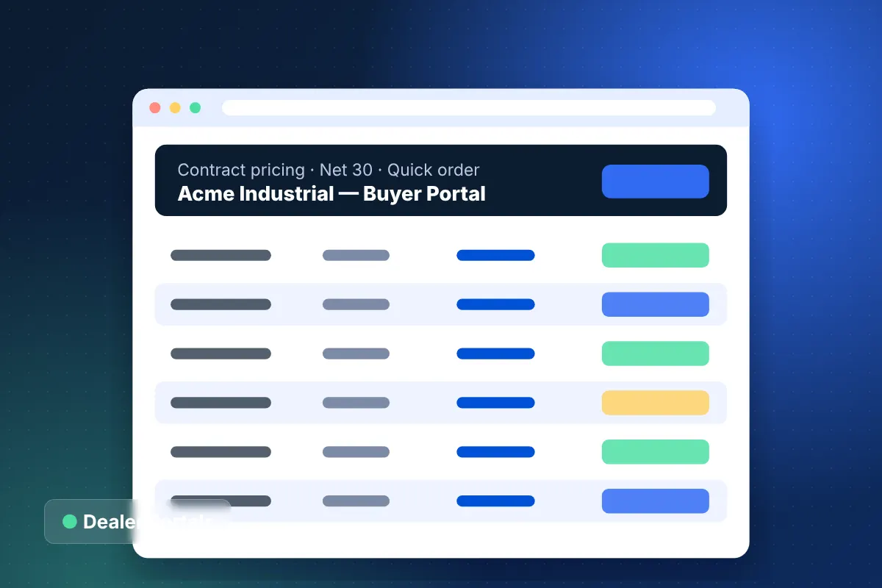This screenshot has height=588, width=882.
Task: Click the blue button in the Buyer Portal banner
Action: pos(656,182)
